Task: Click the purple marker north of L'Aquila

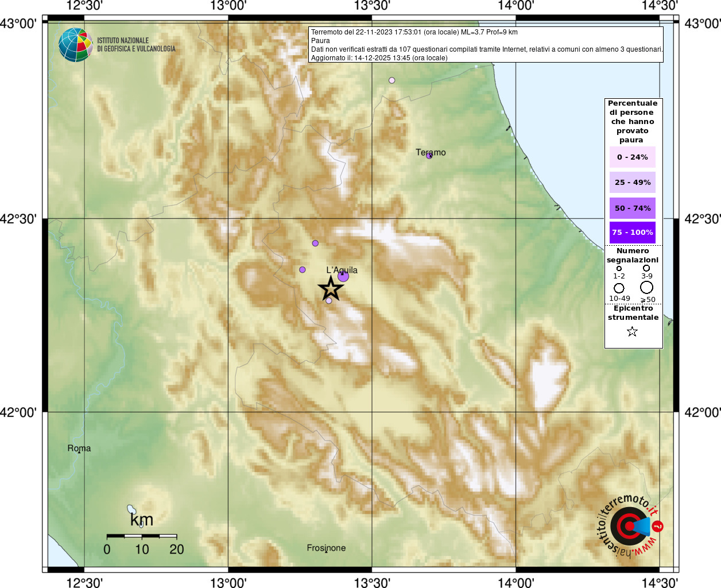Action: tap(315, 243)
